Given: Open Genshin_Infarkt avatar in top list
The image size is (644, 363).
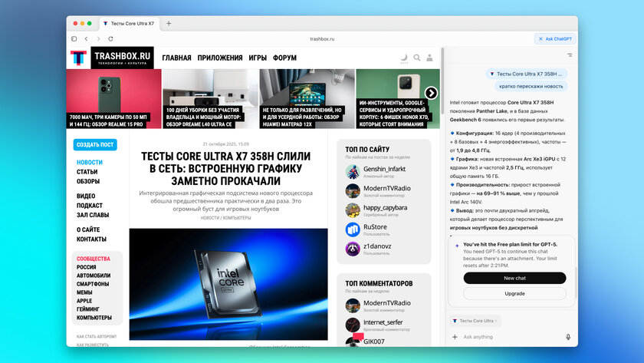Looking at the screenshot, I should tap(353, 172).
